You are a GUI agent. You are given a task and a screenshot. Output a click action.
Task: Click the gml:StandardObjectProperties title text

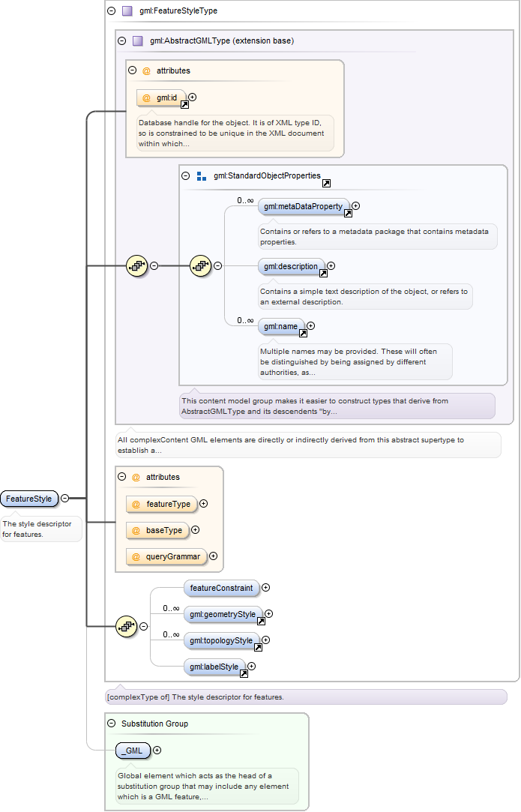pyautogui.click(x=267, y=175)
